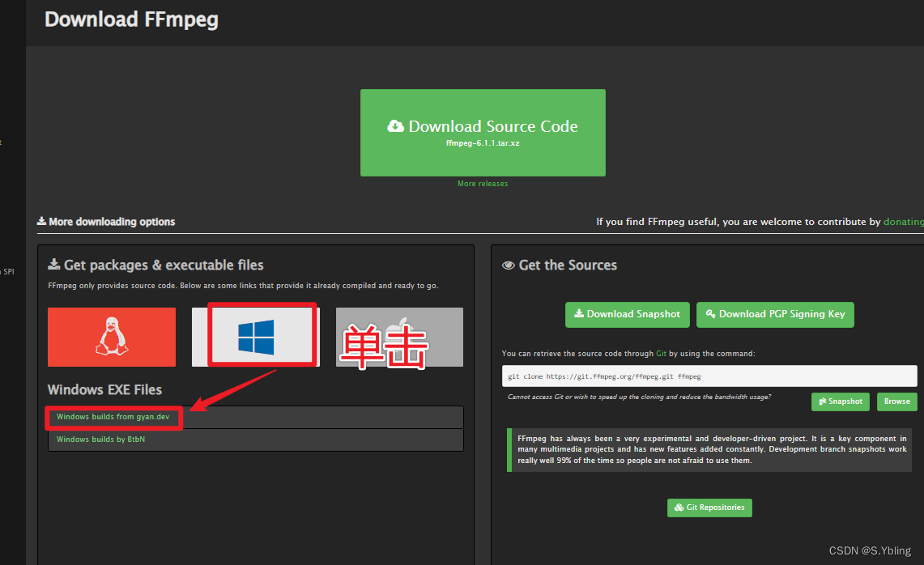Click the Download Snapshot button
924x565 pixels.
click(627, 315)
